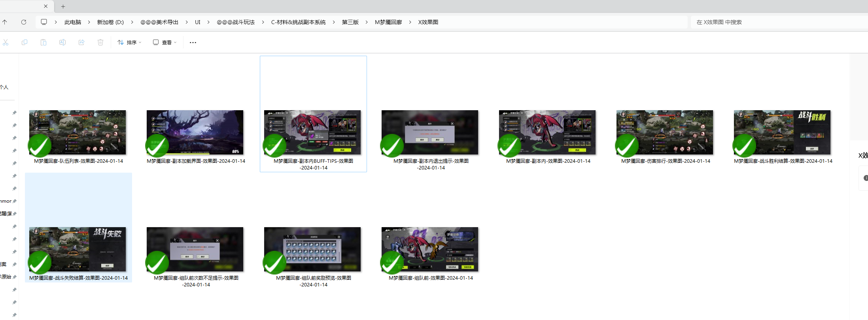868x320 pixels.
Task: Click the Share icon in toolbar
Action: click(81, 42)
